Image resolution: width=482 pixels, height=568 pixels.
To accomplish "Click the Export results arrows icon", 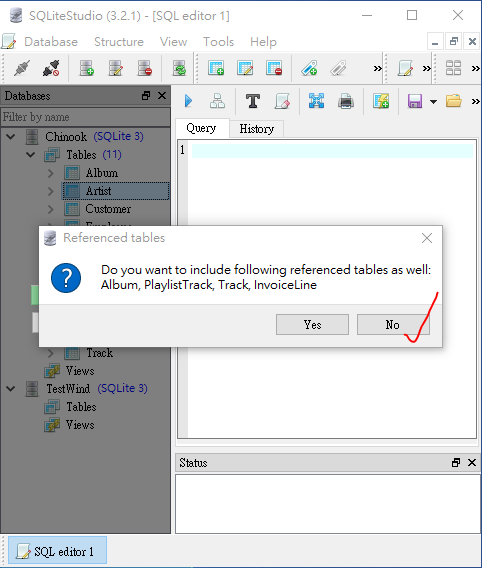I will [317, 101].
